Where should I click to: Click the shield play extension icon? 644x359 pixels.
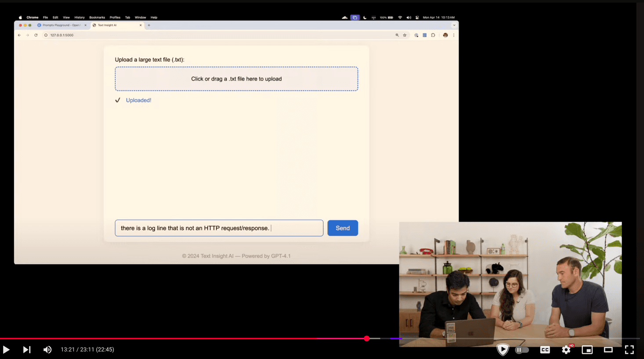[503, 349]
